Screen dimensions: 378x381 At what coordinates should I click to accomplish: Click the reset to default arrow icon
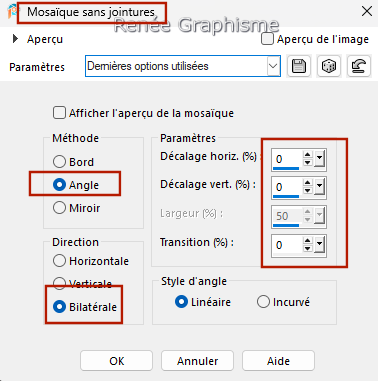(358, 66)
